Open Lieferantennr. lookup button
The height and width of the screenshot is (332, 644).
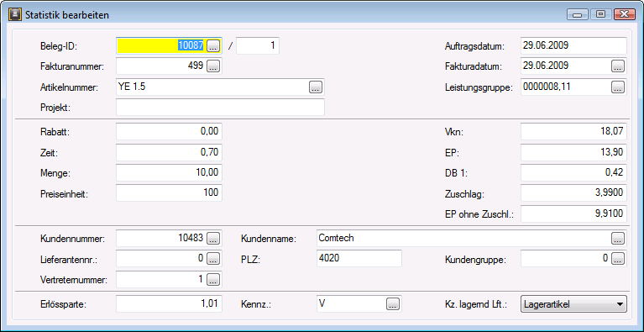(212, 258)
